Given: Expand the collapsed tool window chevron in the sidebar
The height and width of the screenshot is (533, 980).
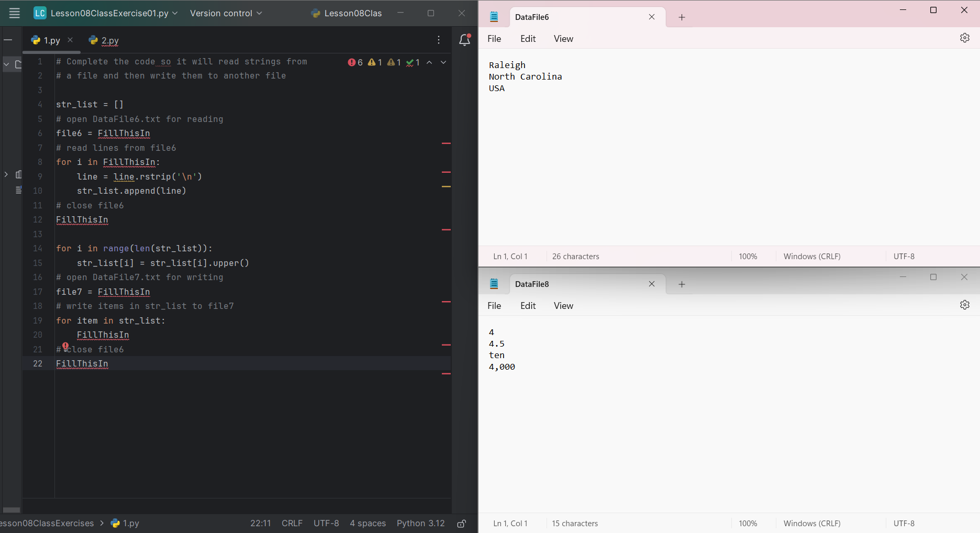Looking at the screenshot, I should (x=6, y=174).
